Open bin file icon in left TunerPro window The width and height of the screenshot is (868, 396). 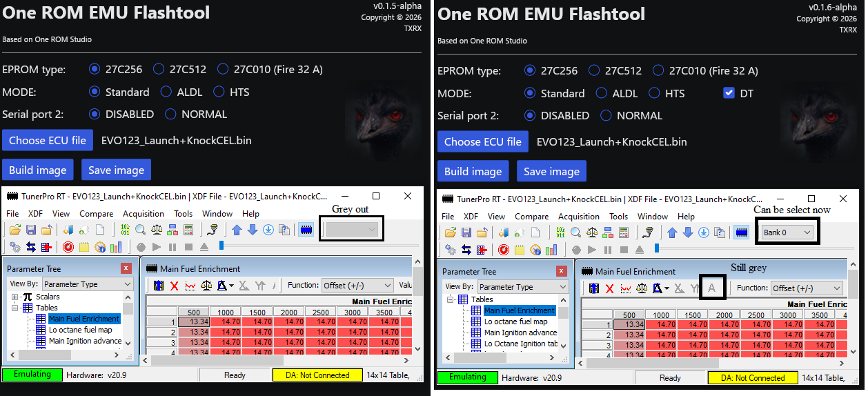(x=15, y=230)
